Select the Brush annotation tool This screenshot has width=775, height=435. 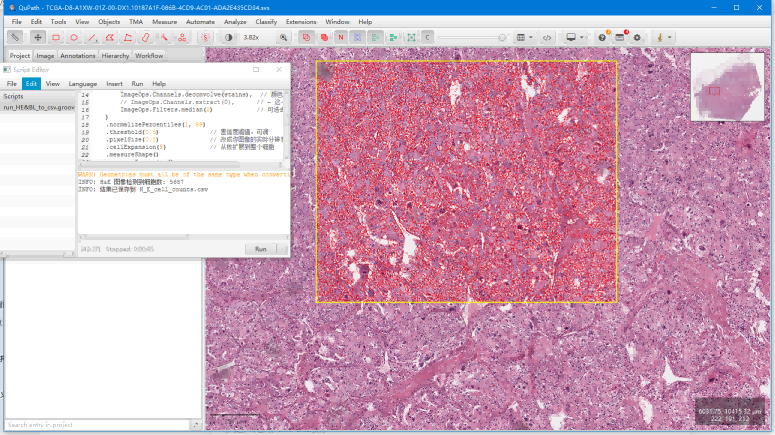click(x=146, y=37)
